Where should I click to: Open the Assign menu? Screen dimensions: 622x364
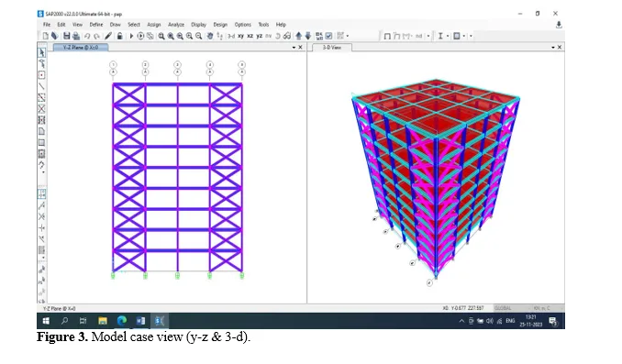point(154,25)
